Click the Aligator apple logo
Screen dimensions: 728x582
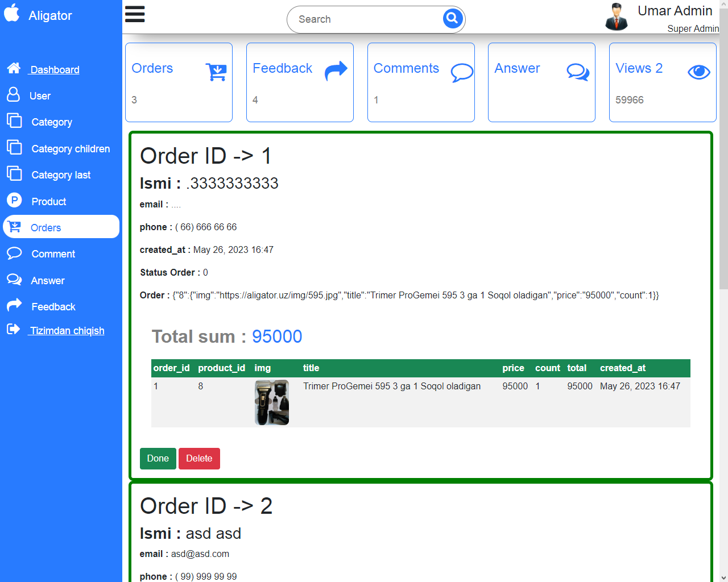(12, 13)
